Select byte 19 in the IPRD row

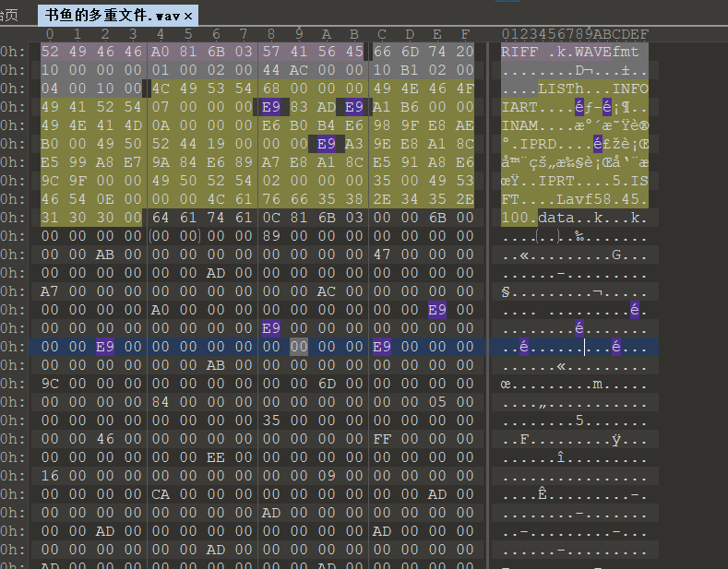click(216, 144)
